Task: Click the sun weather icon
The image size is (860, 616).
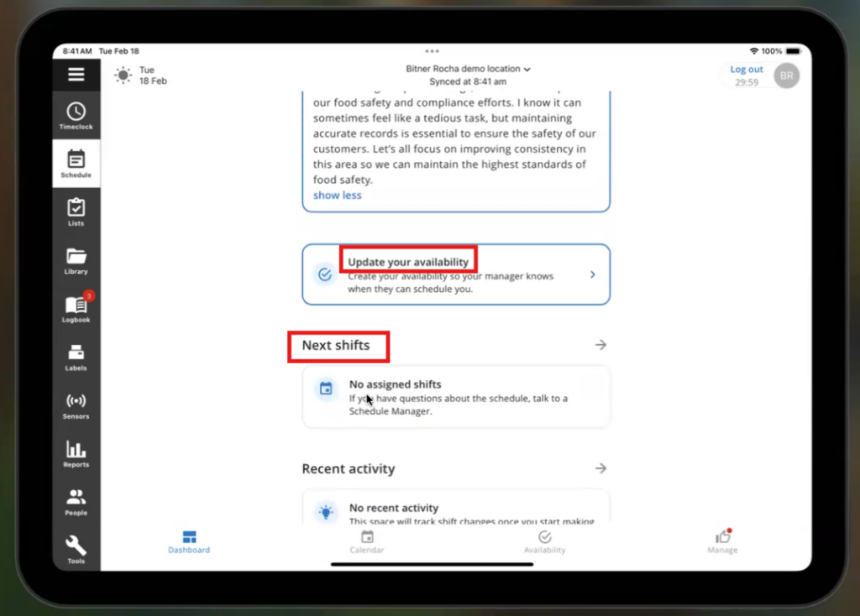Action: coord(123,75)
